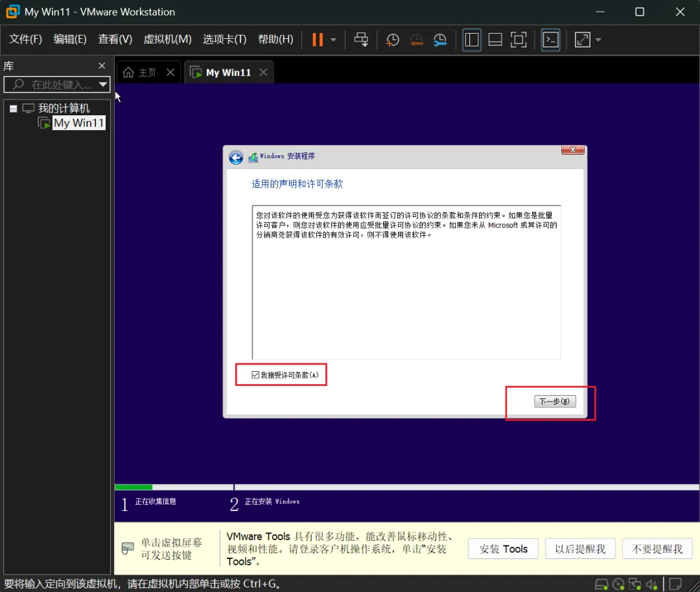
Task: Close the Windows 安装程序 dialog
Action: click(x=573, y=150)
